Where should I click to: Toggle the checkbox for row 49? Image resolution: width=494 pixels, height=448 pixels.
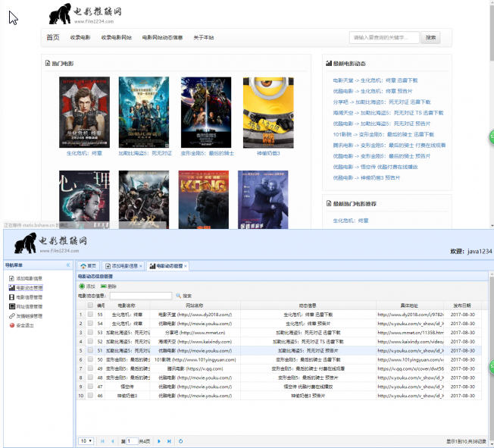point(91,368)
